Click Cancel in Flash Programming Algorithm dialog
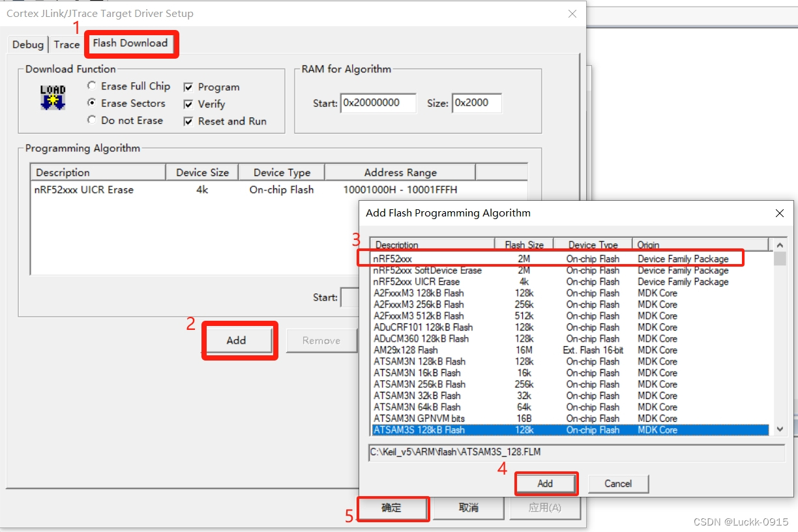Screen dimensions: 798x532 point(618,484)
